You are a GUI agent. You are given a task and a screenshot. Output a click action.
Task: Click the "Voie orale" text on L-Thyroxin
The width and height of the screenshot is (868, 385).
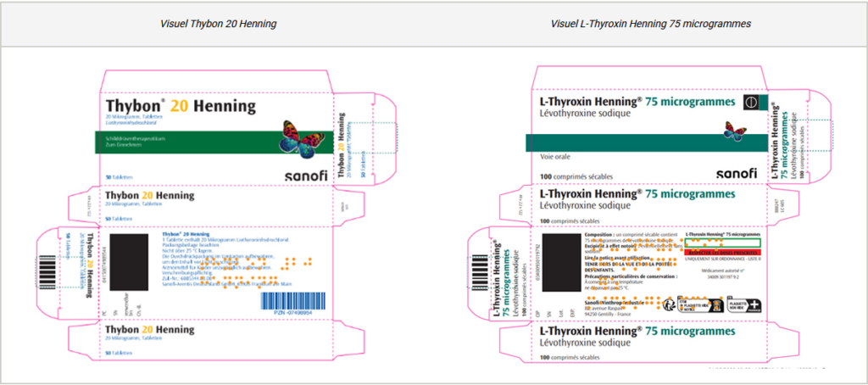[x=556, y=157]
